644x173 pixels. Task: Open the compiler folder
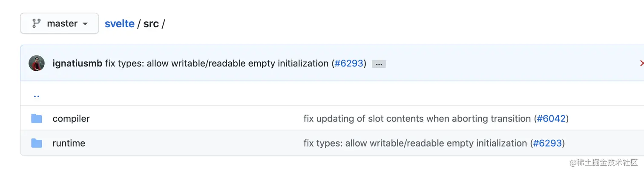[x=71, y=118]
